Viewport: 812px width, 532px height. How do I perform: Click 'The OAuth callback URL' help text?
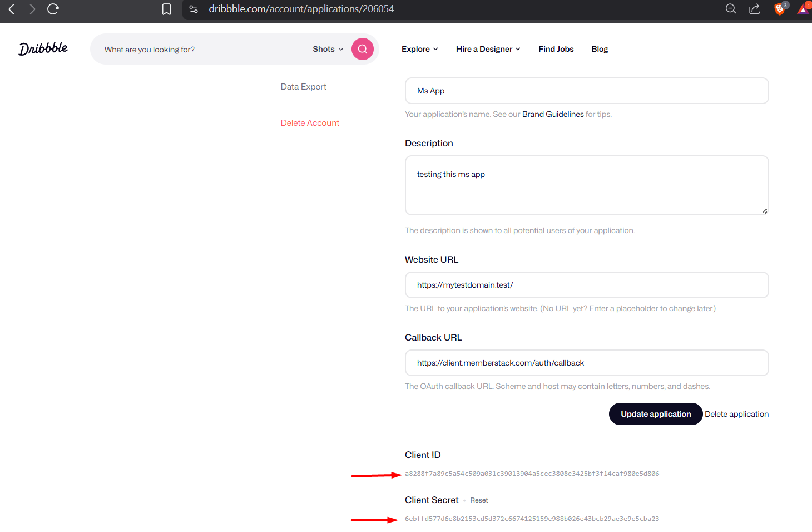pos(557,386)
